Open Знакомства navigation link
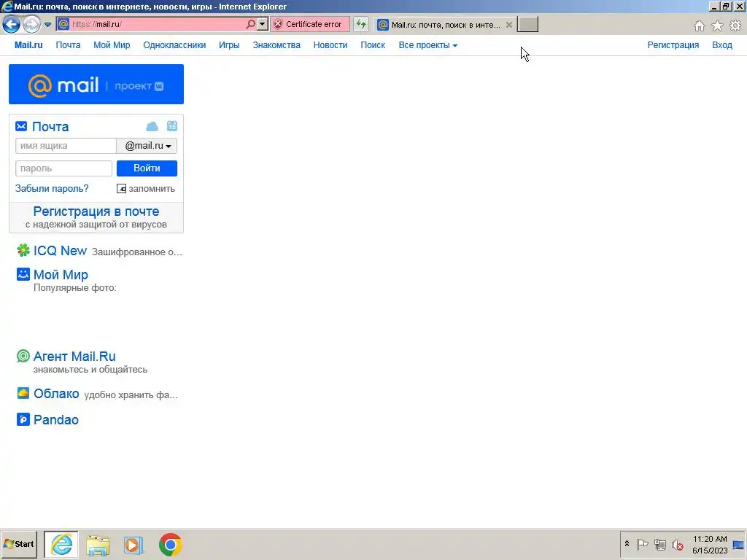 click(x=276, y=44)
